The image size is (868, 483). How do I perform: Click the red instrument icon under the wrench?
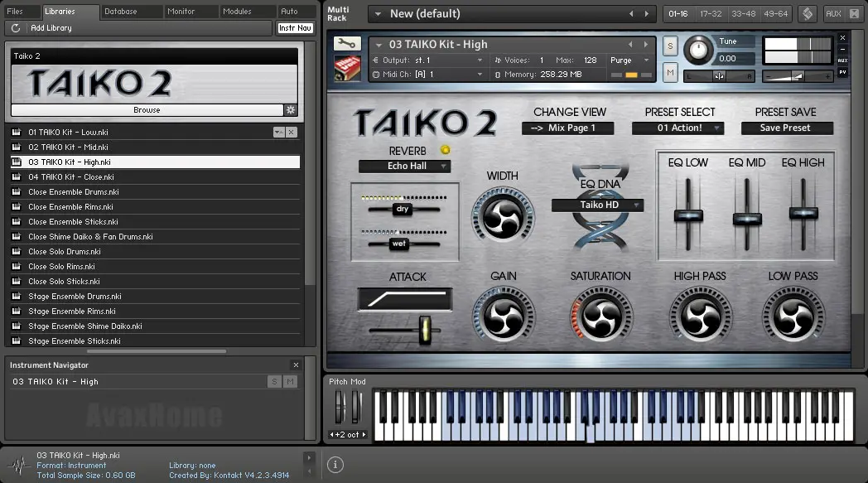click(347, 68)
